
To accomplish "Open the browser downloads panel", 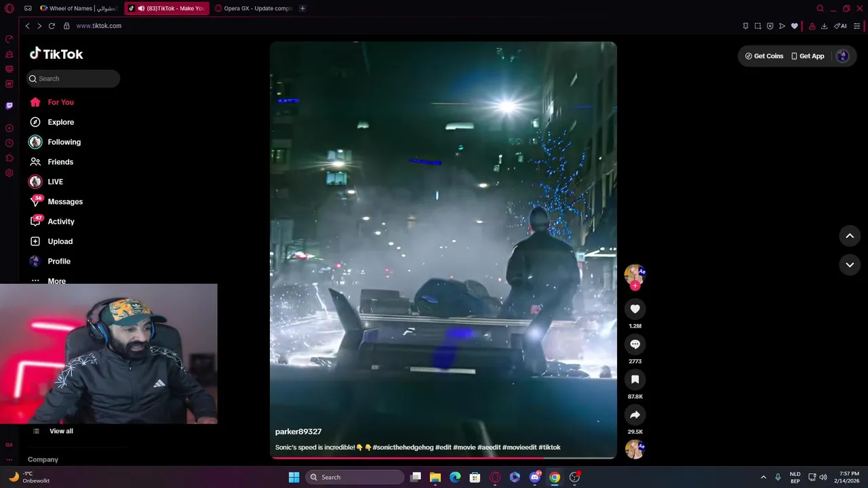I will pyautogui.click(x=824, y=26).
